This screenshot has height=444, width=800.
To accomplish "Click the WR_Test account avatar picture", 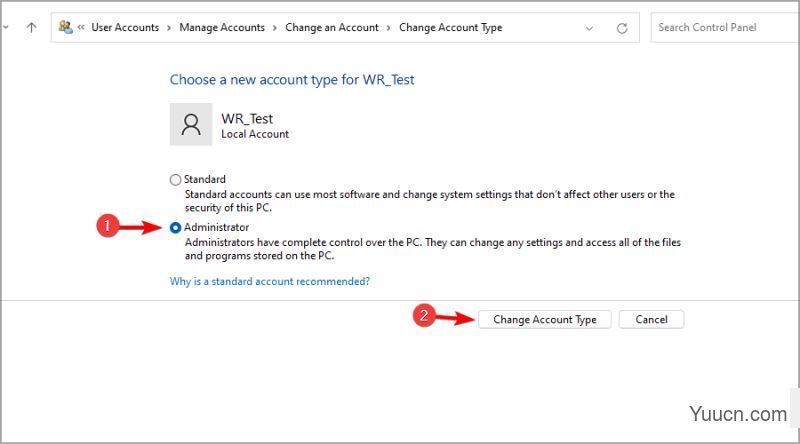I will pyautogui.click(x=191, y=124).
